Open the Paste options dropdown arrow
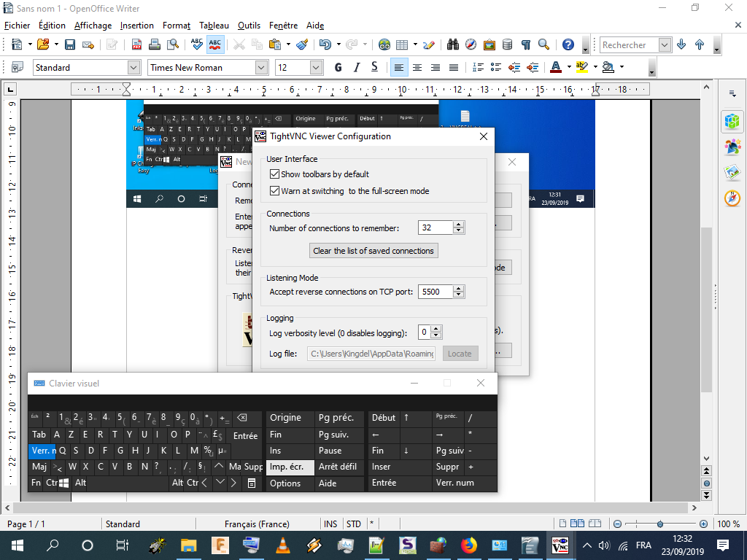 [288, 44]
